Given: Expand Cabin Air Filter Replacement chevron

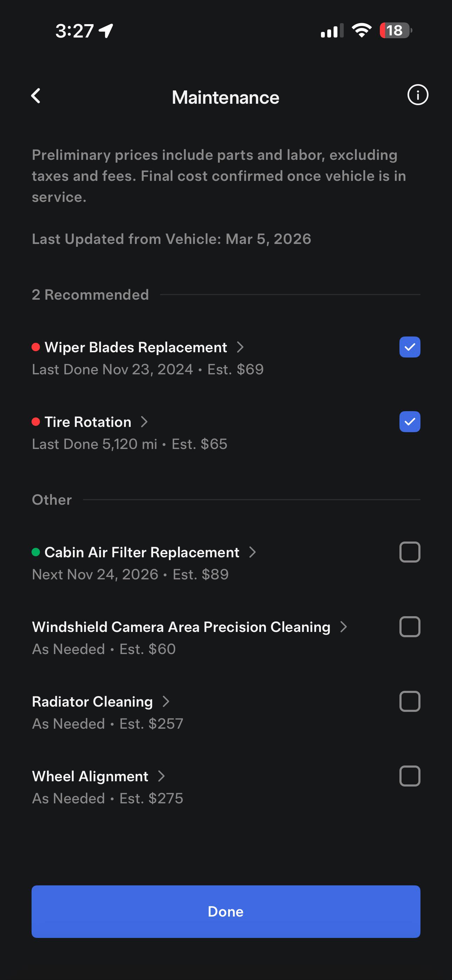Looking at the screenshot, I should (252, 552).
